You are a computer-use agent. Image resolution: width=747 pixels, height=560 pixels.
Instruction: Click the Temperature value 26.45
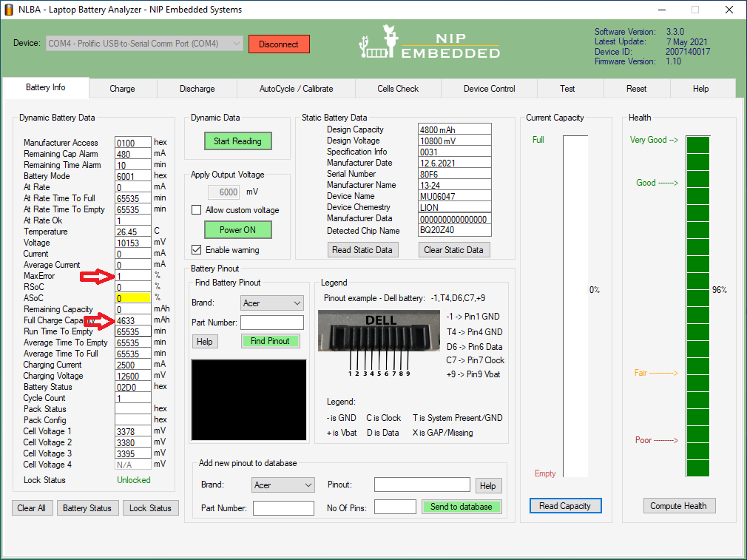coord(133,232)
